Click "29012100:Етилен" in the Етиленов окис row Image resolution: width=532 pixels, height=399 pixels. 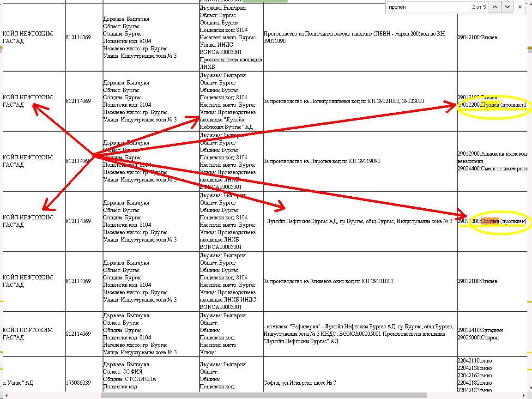(478, 281)
